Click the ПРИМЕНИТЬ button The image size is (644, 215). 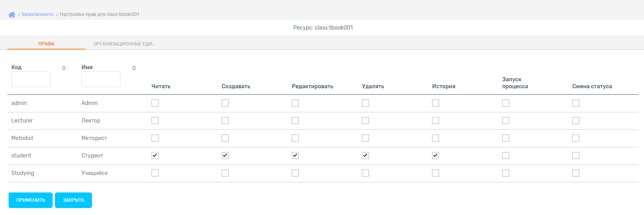(31, 200)
